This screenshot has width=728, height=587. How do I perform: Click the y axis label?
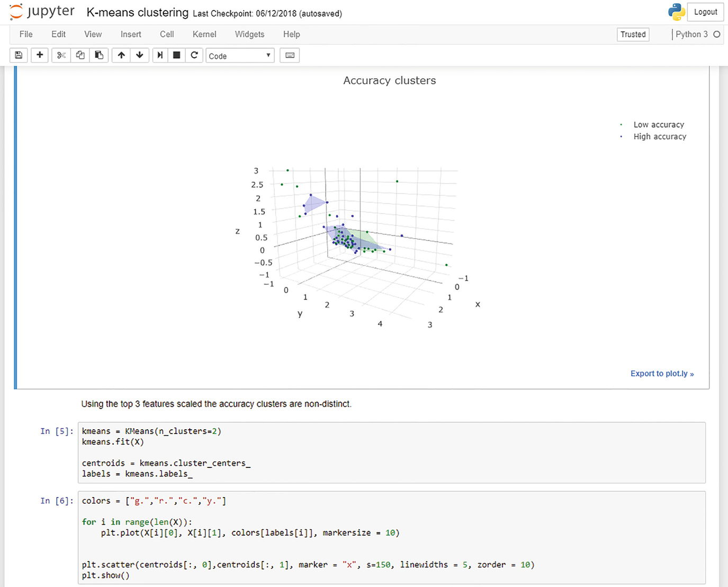coord(300,313)
